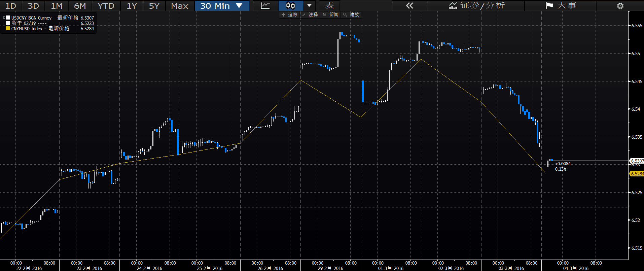This screenshot has width=644, height=271.
Task: Switch chart to 6M range
Action: tap(80, 6)
